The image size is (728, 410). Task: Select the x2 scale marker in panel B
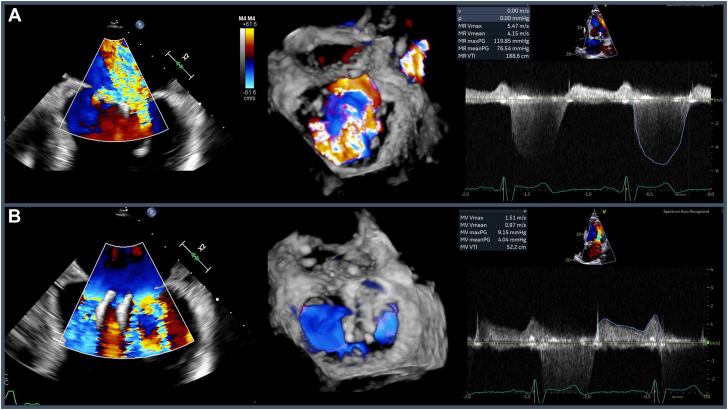pyautogui.click(x=197, y=256)
